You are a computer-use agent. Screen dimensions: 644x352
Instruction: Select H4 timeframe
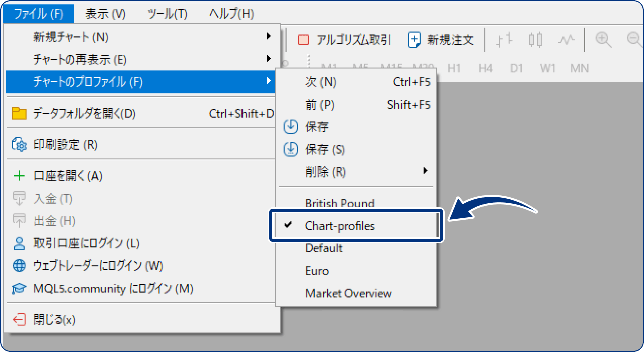coord(486,68)
